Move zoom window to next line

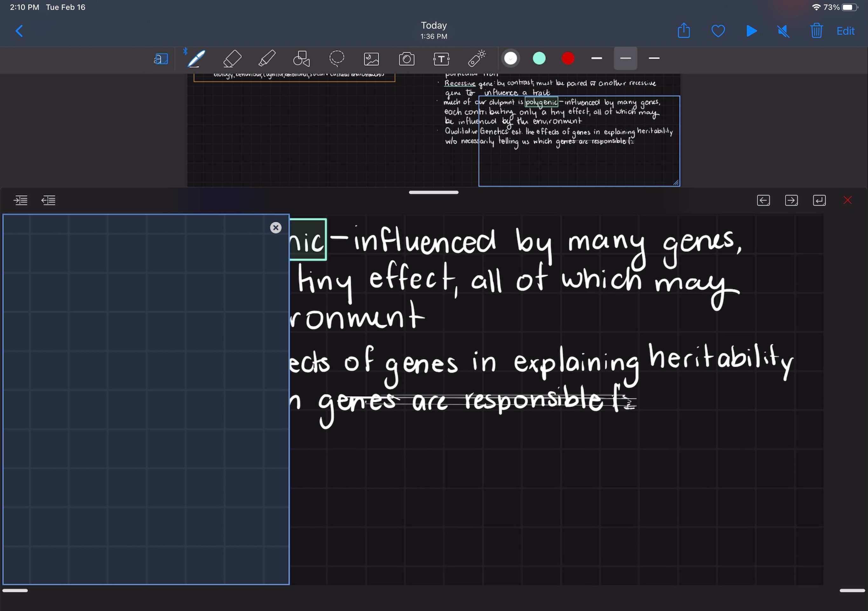click(x=819, y=200)
